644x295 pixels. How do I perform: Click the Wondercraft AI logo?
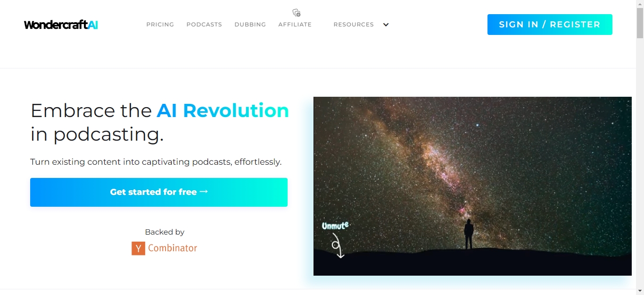point(61,25)
